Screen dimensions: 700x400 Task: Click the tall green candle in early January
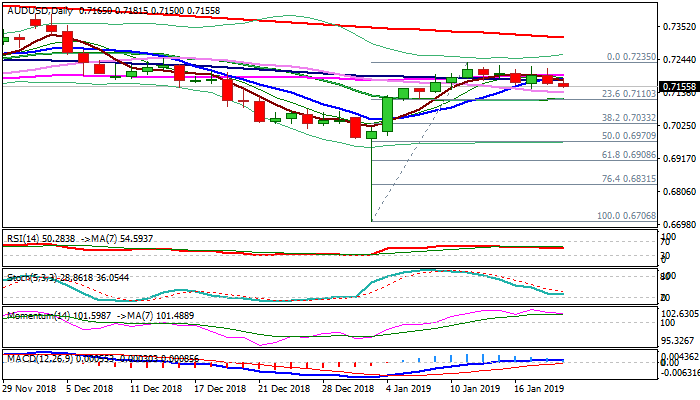point(387,115)
